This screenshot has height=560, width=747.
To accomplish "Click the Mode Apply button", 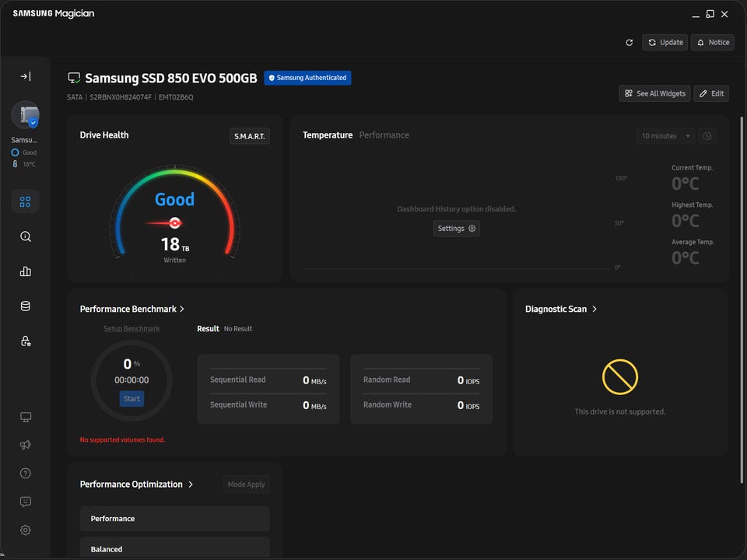I will tap(247, 485).
